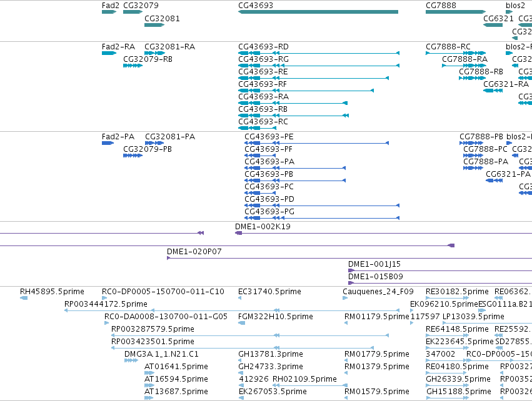532x401 pixels.
Task: Click the CG43693-RD transcript label
Action: (263, 47)
